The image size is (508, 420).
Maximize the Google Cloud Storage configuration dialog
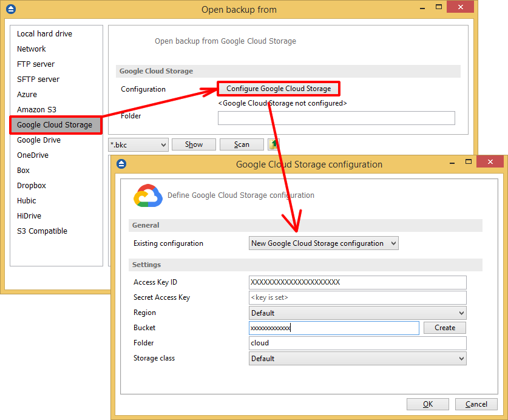(468, 161)
